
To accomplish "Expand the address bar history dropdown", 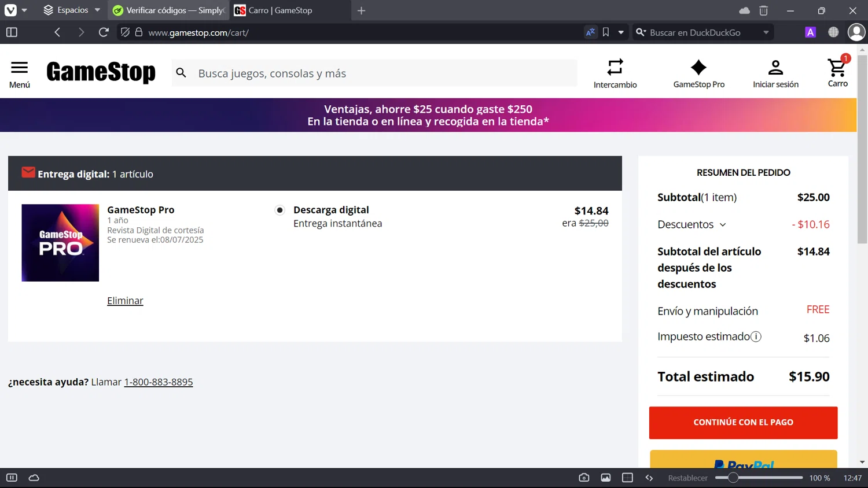I will coord(621,32).
